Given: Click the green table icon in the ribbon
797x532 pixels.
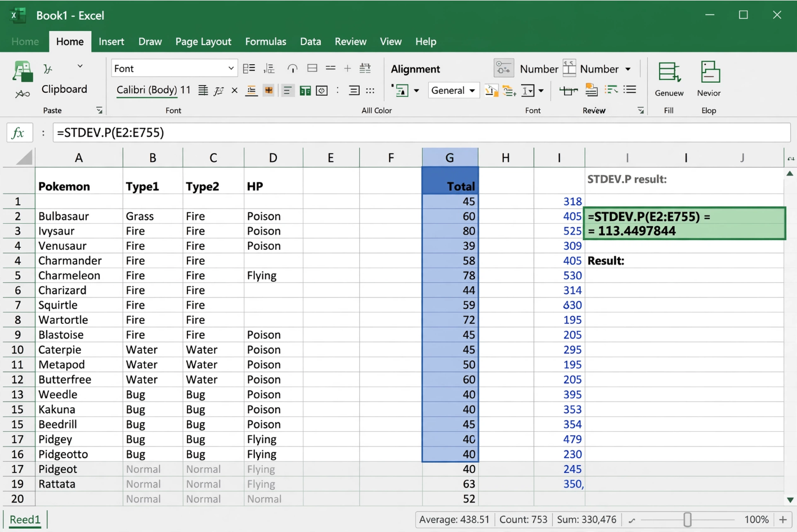Looking at the screenshot, I should pos(305,91).
